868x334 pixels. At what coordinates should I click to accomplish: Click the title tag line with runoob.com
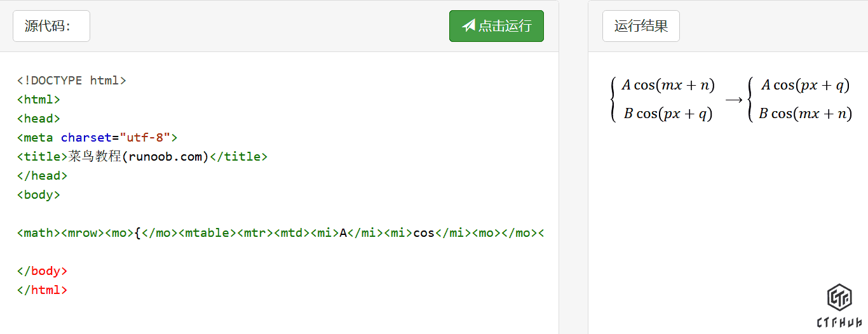pos(142,157)
